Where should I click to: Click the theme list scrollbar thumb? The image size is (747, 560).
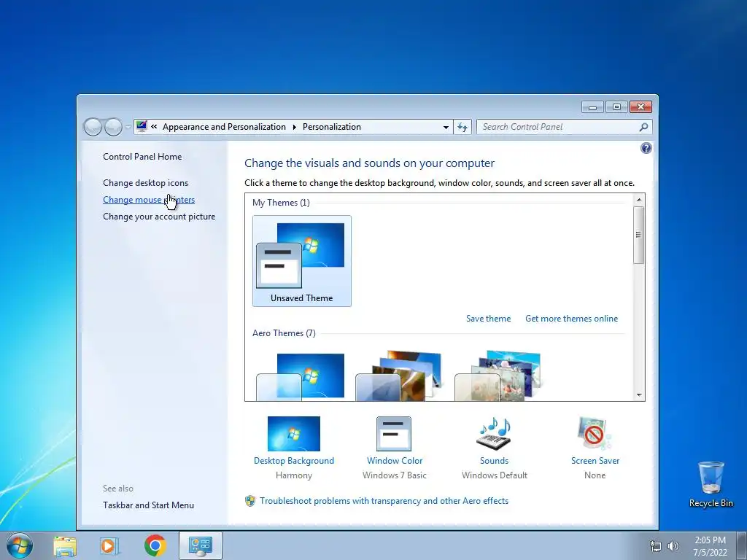coord(639,235)
